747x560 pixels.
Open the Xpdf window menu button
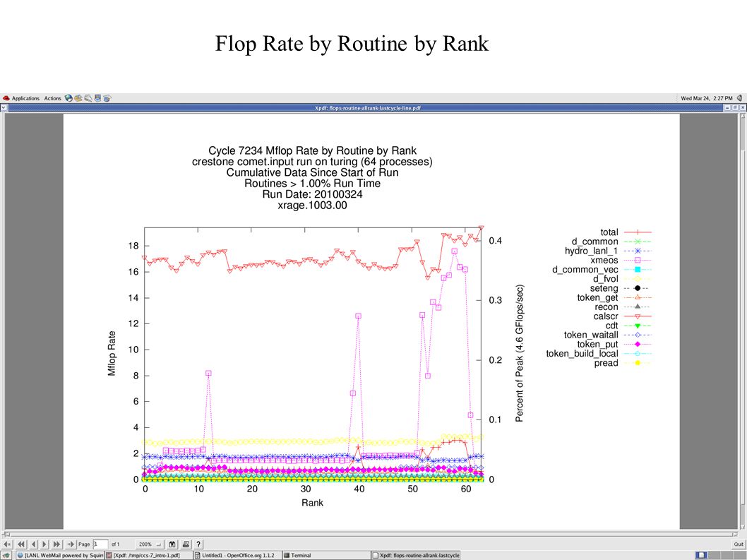4,108
